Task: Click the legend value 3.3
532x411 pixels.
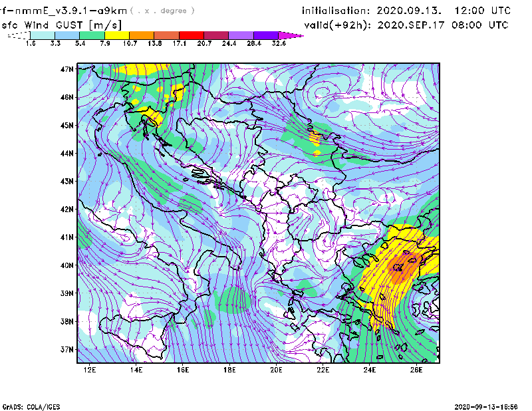Action: coord(55,43)
